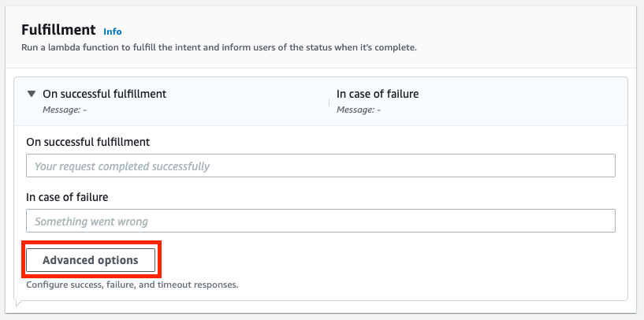This screenshot has width=644, height=320.
Task: Open the Info link beside Fulfillment
Action: [113, 32]
